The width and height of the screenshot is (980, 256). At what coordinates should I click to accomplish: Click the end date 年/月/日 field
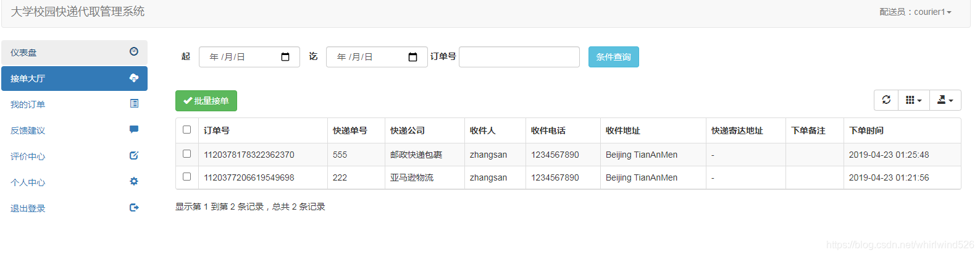(x=377, y=57)
